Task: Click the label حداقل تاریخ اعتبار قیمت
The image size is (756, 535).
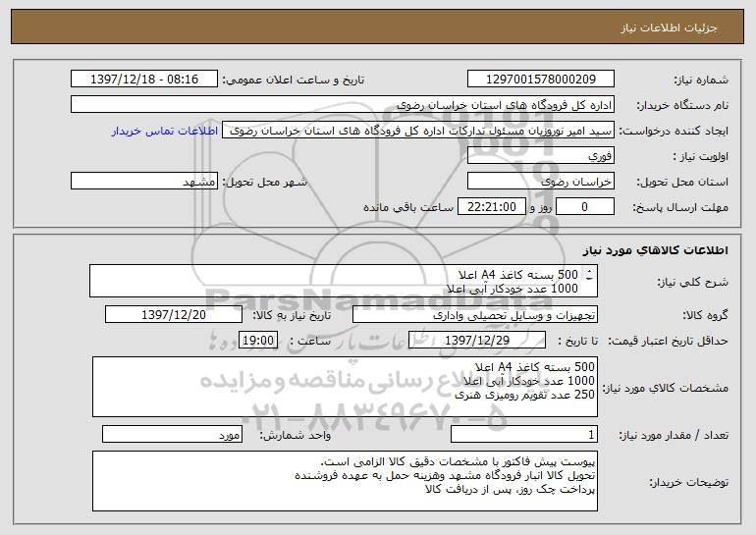Action: pos(669,342)
